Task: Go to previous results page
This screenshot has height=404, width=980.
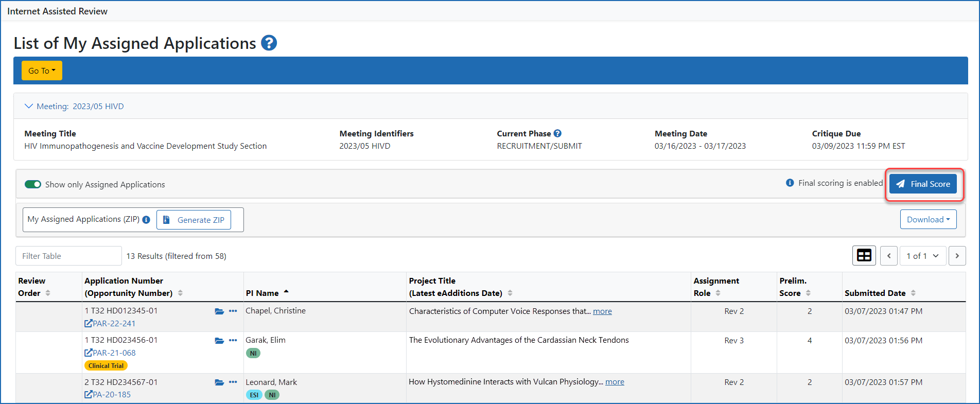Action: pyautogui.click(x=889, y=256)
